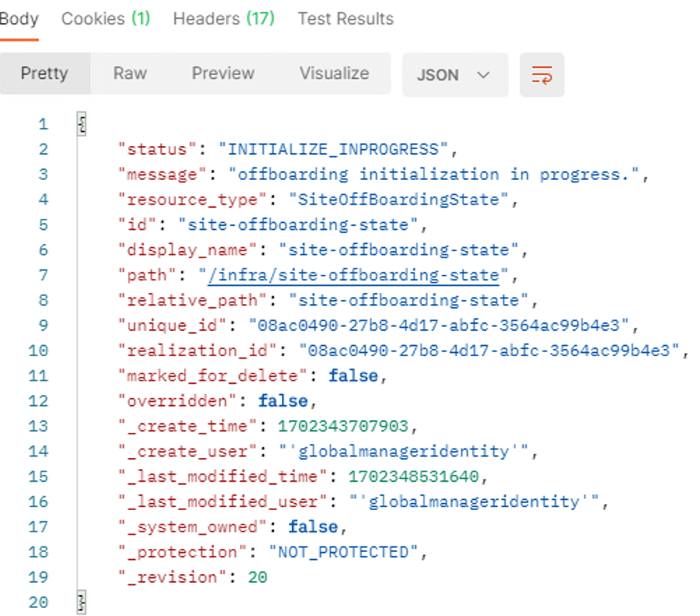Open the JSON format dropdown
This screenshot has height=616, width=700.
[x=455, y=74]
